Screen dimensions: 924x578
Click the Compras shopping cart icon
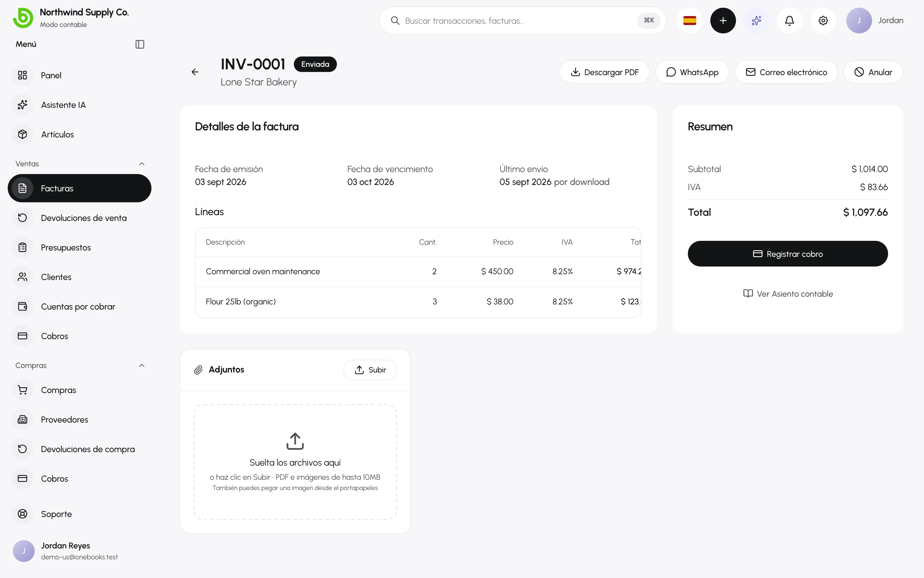pyautogui.click(x=22, y=390)
